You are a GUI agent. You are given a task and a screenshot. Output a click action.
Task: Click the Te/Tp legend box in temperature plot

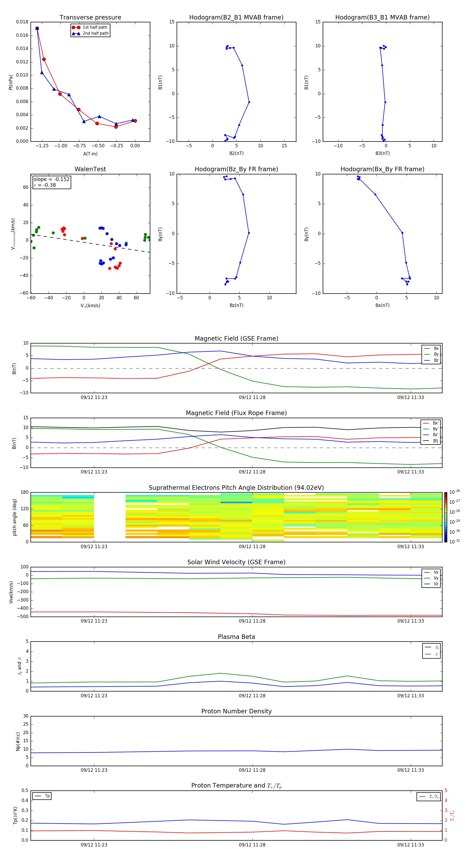(x=429, y=796)
